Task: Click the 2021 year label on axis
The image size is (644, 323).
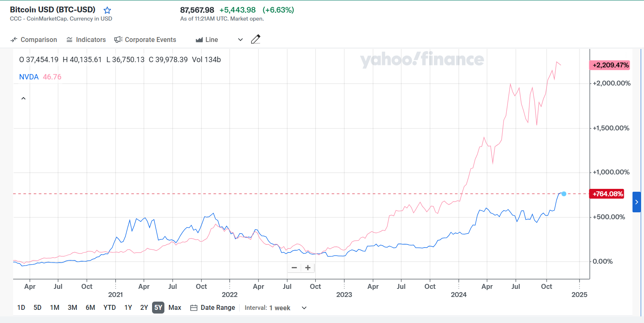Action: click(115, 295)
